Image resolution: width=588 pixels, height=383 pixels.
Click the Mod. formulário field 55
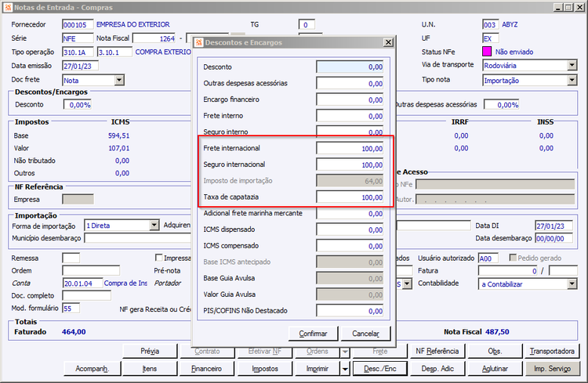coord(71,309)
